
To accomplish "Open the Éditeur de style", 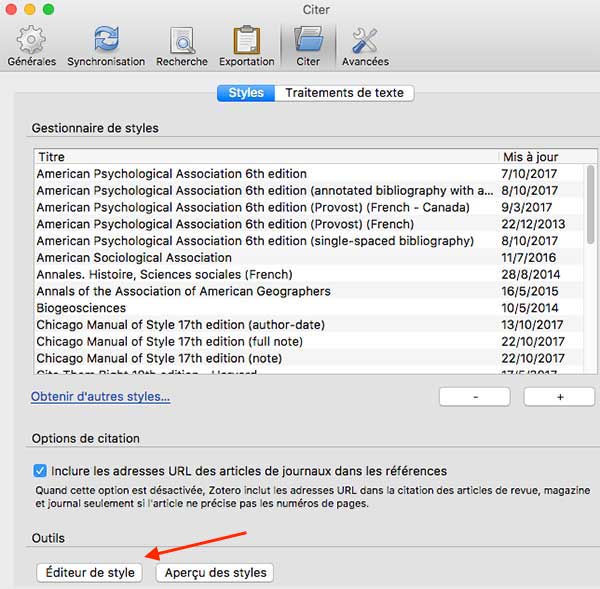I will pos(90,573).
